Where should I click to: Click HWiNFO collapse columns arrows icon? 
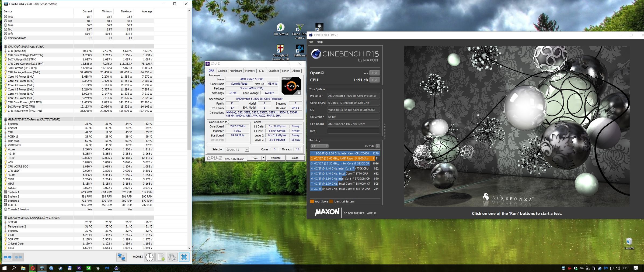click(x=19, y=257)
